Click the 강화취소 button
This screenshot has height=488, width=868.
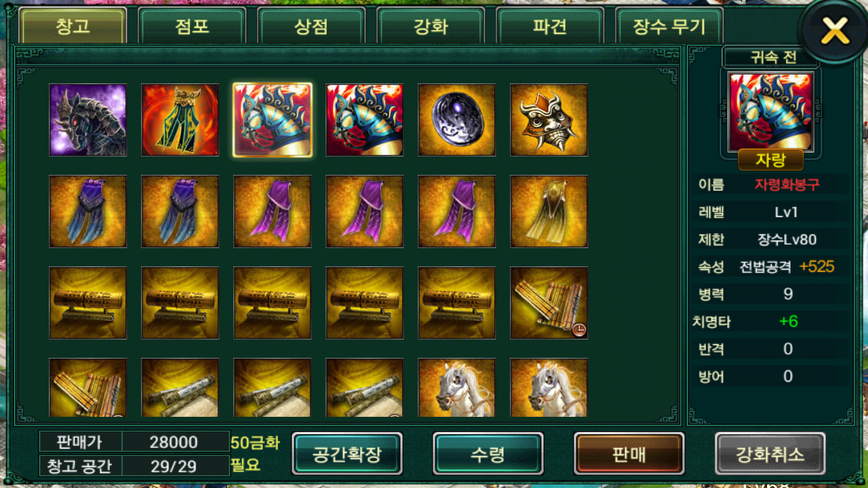(770, 453)
